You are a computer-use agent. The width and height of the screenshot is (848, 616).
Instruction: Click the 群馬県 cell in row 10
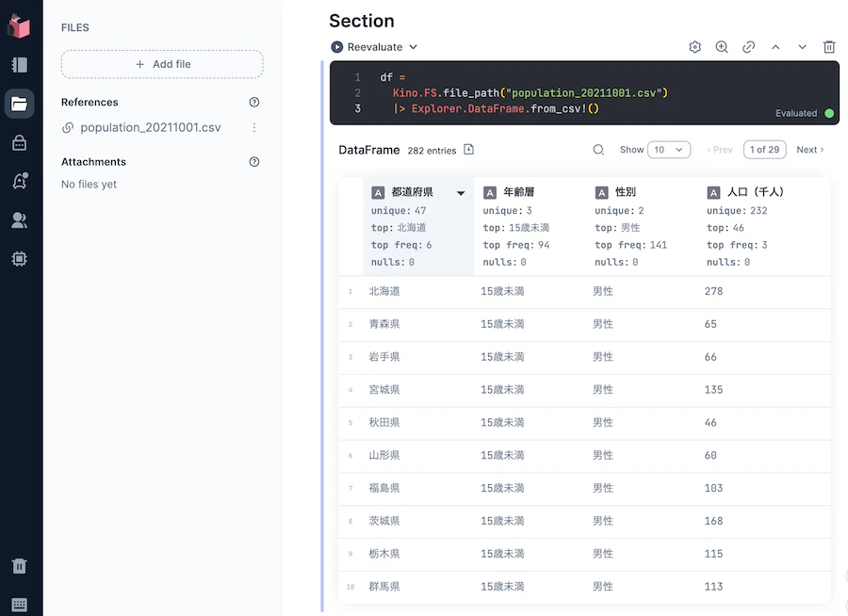click(384, 586)
